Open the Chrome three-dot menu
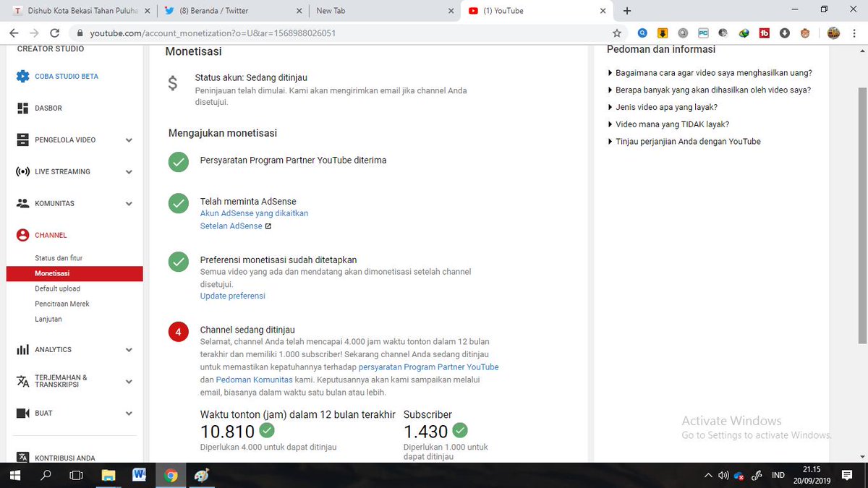The width and height of the screenshot is (868, 488). click(854, 33)
